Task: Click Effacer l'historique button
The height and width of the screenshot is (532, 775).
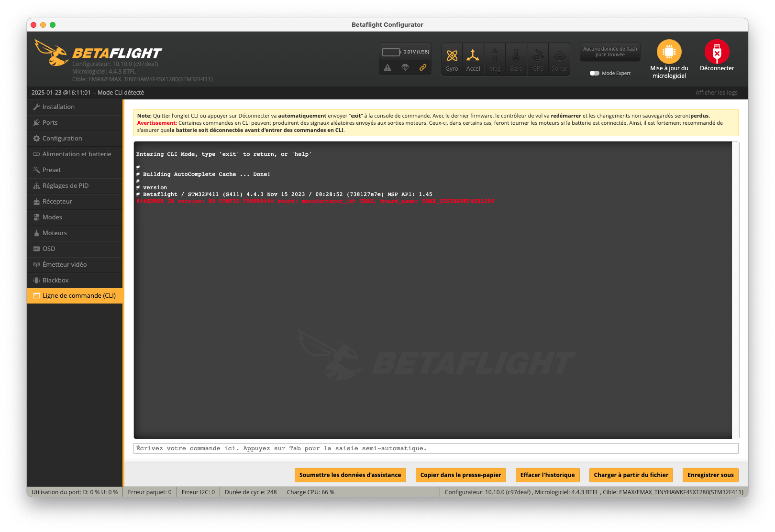Action: (x=547, y=475)
